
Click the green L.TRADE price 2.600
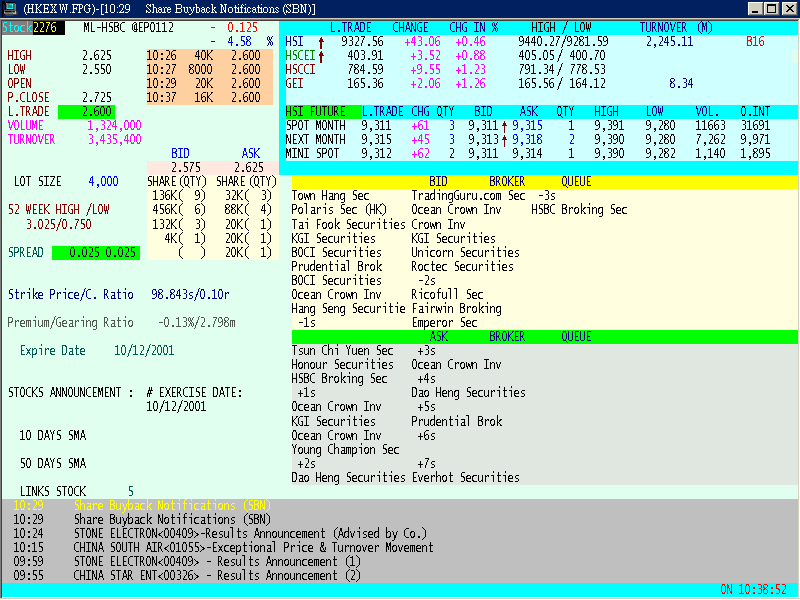(x=86, y=111)
